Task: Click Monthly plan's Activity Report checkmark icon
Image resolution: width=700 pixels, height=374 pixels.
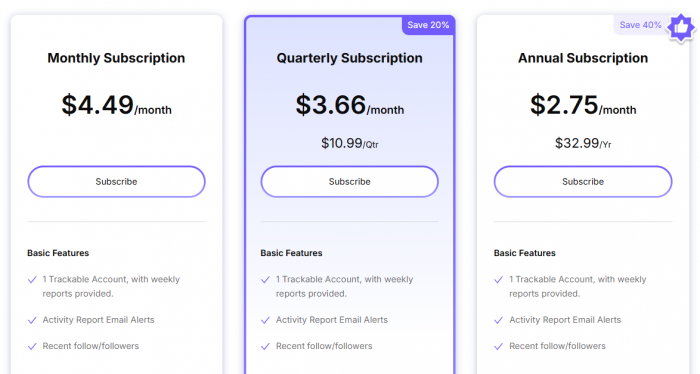Action: click(x=32, y=320)
